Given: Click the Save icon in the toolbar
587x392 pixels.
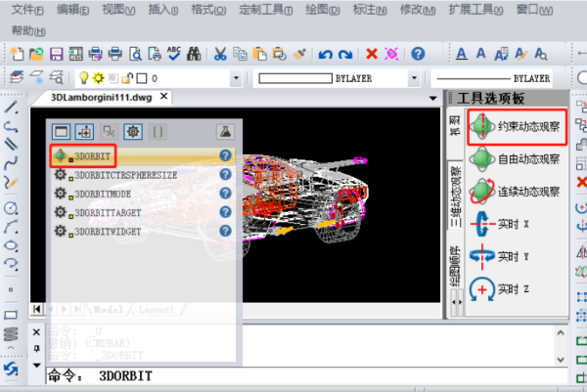Looking at the screenshot, I should (56, 53).
